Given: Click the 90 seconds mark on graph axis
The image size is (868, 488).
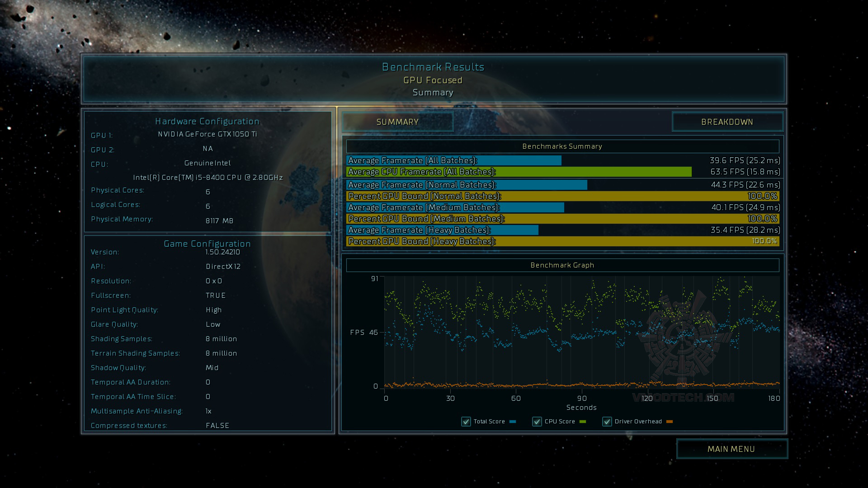Looking at the screenshot, I should (x=582, y=398).
